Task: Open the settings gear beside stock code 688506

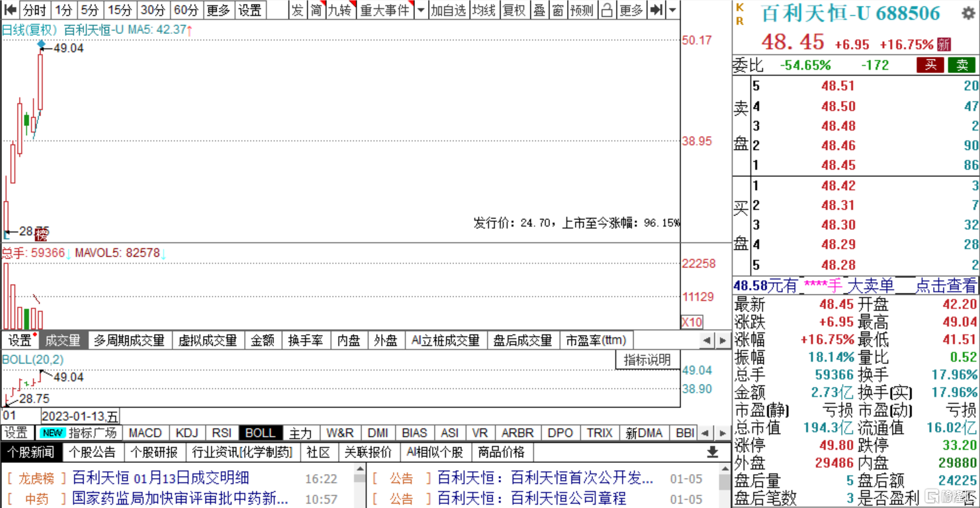Action: point(968,13)
